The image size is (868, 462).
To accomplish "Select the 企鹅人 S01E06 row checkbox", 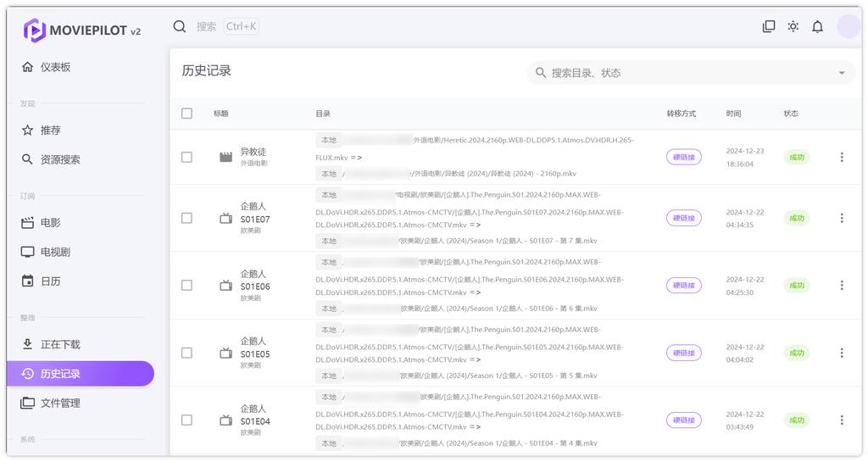I will (186, 286).
